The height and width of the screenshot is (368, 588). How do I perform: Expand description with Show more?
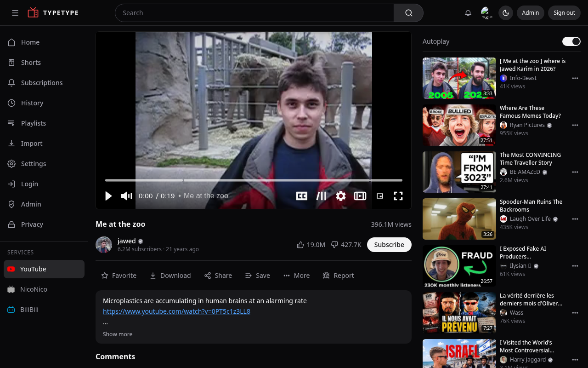tap(118, 334)
